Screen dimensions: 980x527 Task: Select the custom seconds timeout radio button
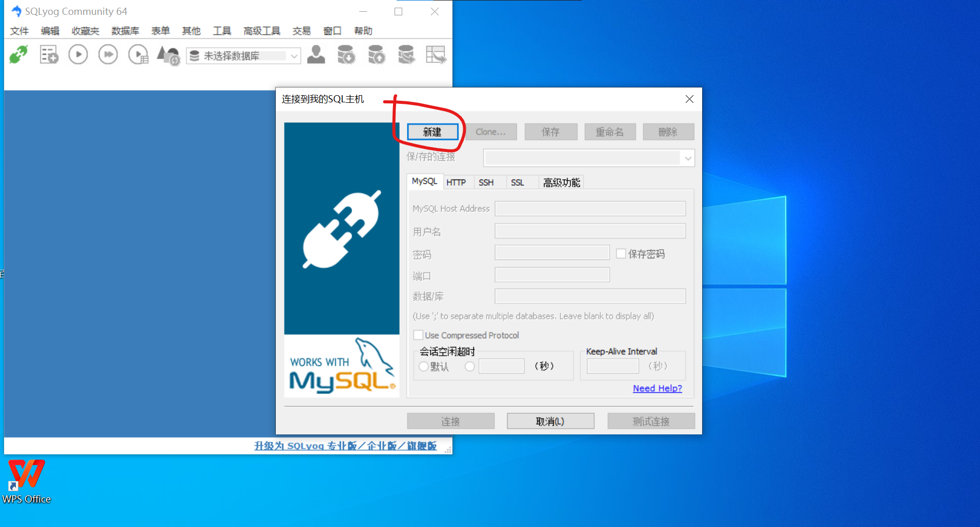tap(470, 366)
